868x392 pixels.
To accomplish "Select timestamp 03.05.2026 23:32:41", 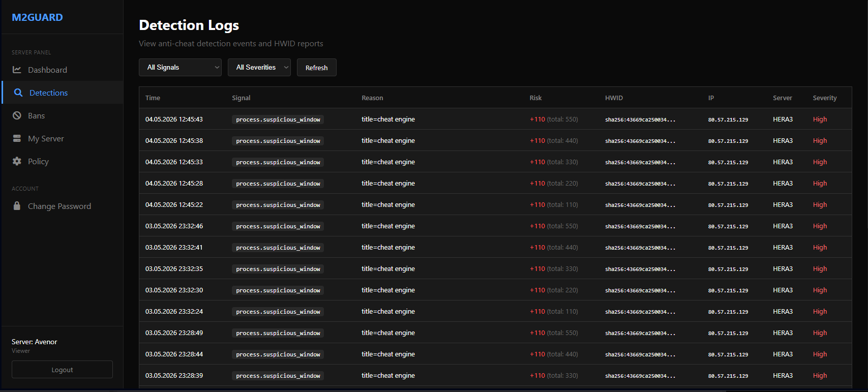I will click(x=174, y=247).
